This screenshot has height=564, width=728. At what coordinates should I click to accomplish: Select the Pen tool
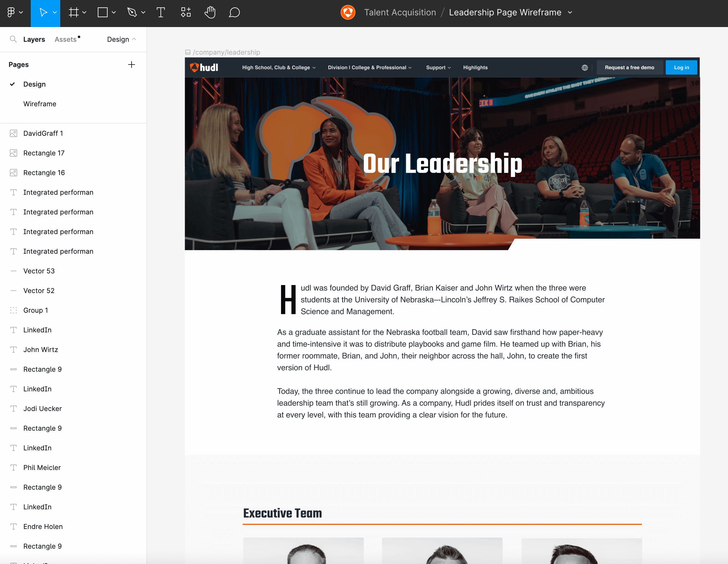pyautogui.click(x=132, y=13)
